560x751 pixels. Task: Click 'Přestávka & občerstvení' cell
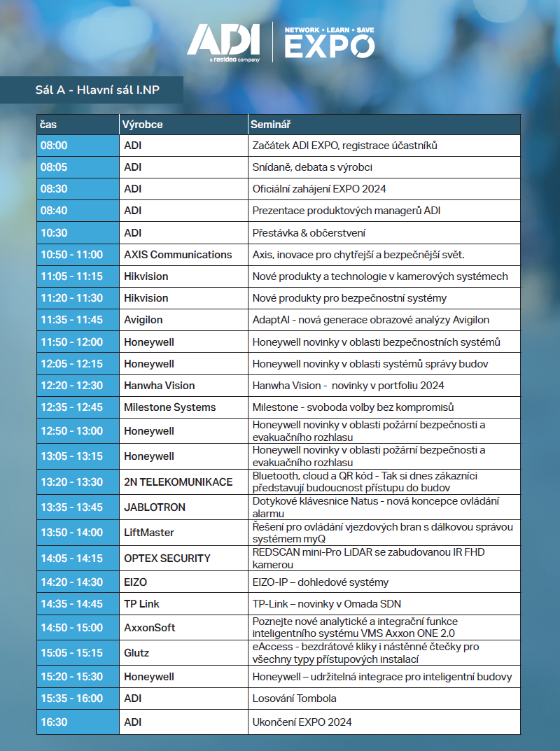[x=384, y=233]
